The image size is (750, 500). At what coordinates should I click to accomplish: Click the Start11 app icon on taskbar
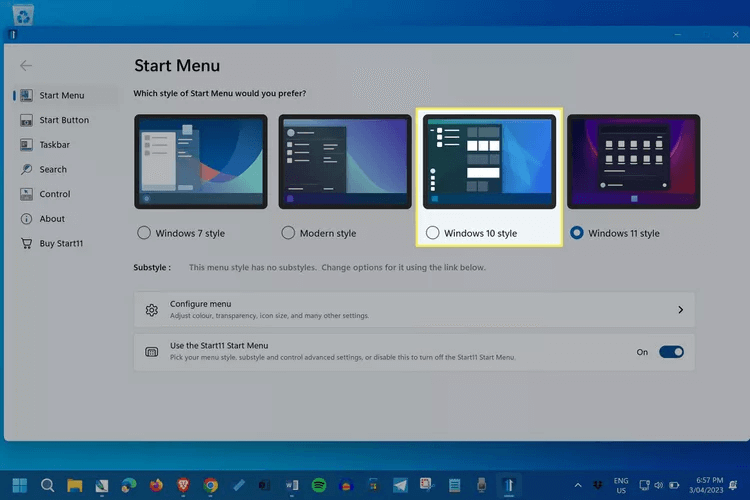[508, 486]
